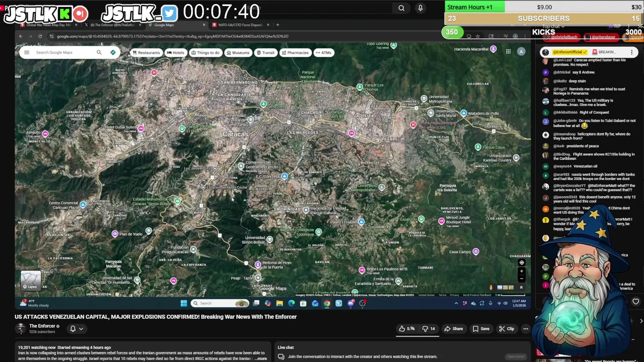Open Directions in Google Maps
The width and height of the screenshot is (644, 362).
(x=113, y=52)
